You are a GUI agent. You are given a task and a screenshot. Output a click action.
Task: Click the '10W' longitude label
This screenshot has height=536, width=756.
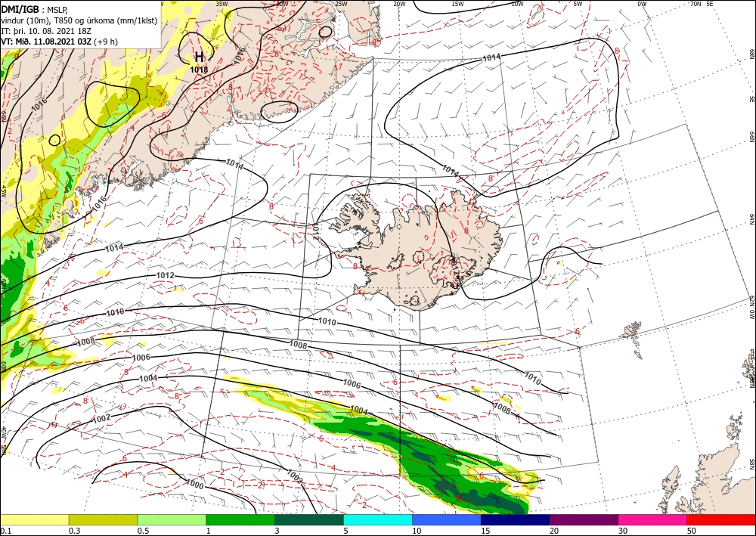(x=517, y=4)
